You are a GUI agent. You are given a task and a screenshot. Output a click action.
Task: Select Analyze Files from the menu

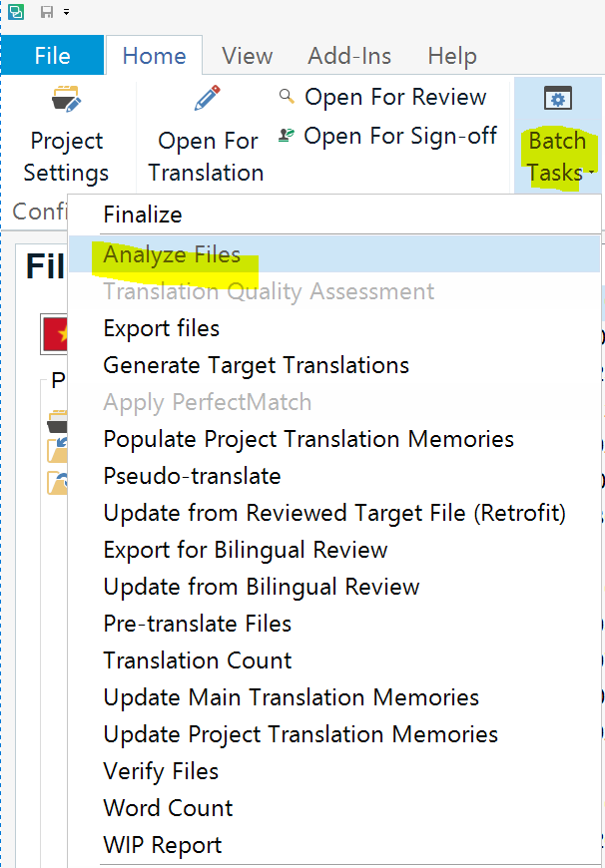pyautogui.click(x=172, y=254)
